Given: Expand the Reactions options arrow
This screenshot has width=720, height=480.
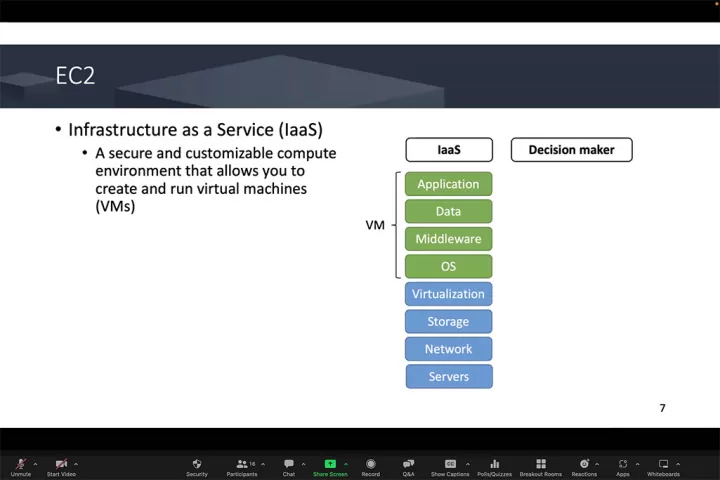Looking at the screenshot, I should pos(597,464).
